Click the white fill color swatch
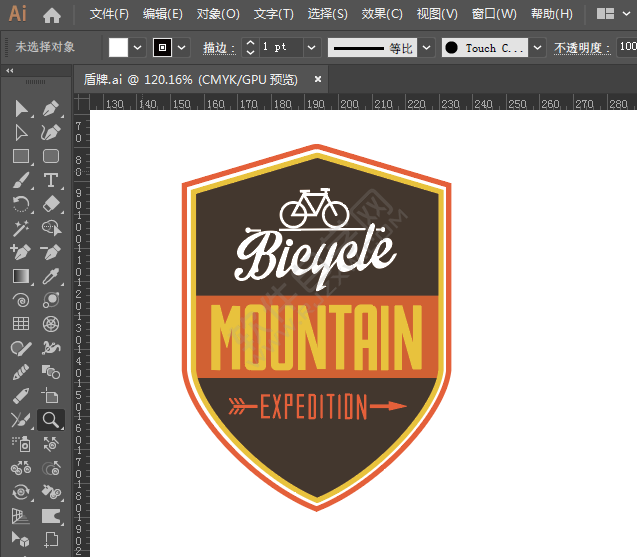637x557 pixels. pos(118,47)
